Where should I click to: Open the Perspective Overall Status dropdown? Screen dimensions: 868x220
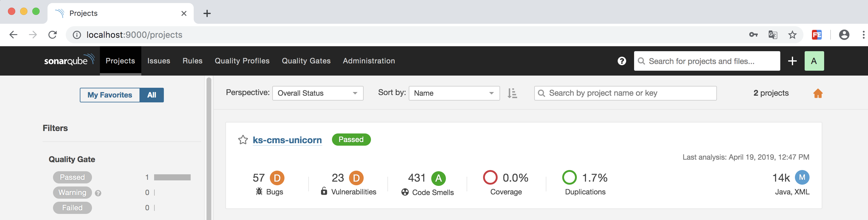point(317,93)
